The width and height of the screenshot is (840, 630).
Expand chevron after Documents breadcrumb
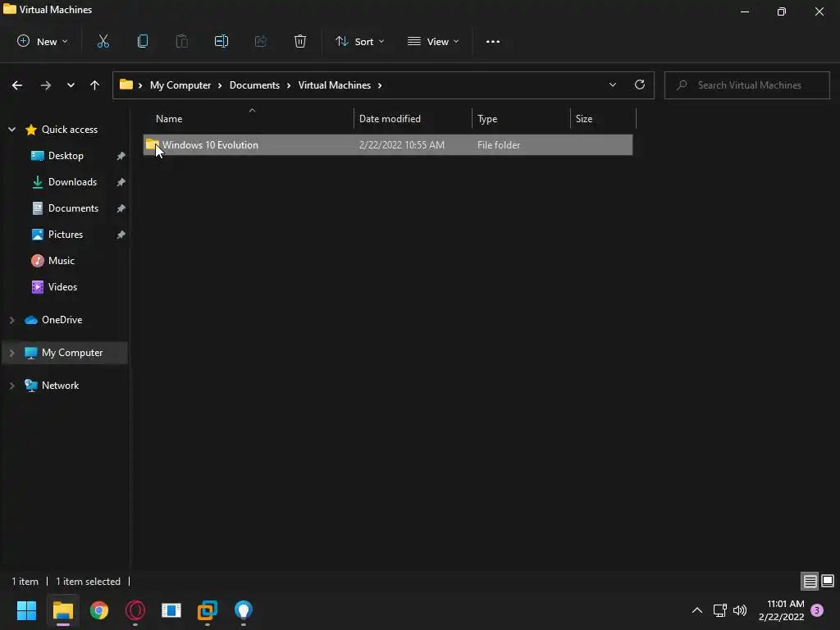click(288, 85)
